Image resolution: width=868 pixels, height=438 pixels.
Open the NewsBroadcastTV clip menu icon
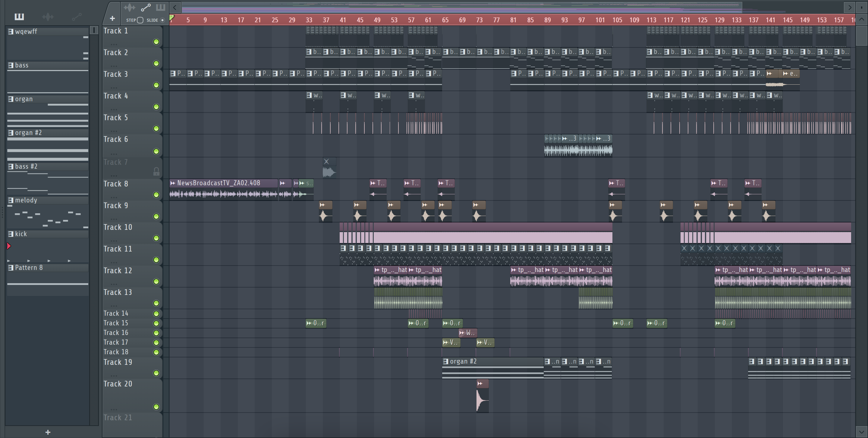point(173,183)
